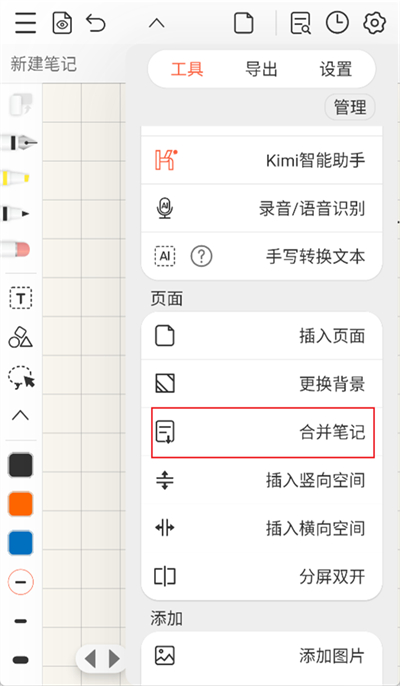Click the undo arrow icon
The width and height of the screenshot is (400, 686).
[x=96, y=23]
